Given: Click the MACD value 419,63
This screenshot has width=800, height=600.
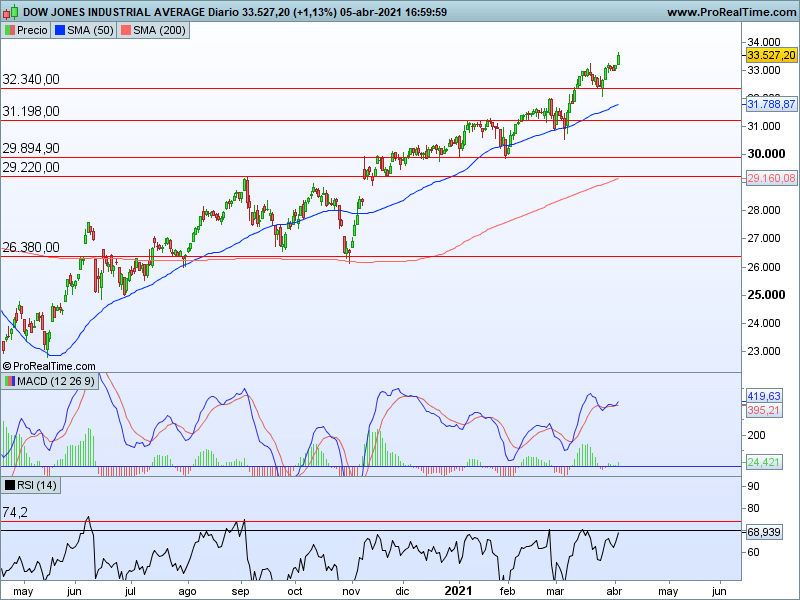Looking at the screenshot, I should (x=764, y=396).
